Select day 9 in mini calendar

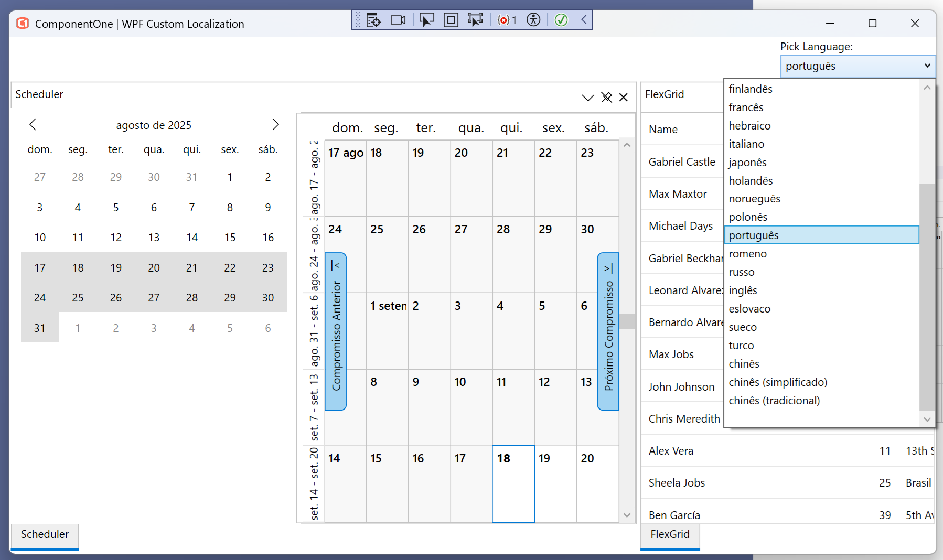[x=268, y=208]
